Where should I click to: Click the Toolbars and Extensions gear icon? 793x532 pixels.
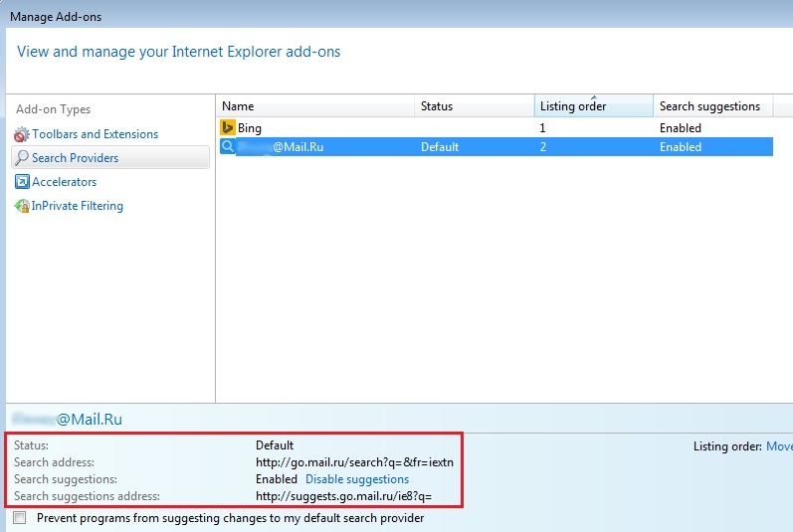pos(22,134)
